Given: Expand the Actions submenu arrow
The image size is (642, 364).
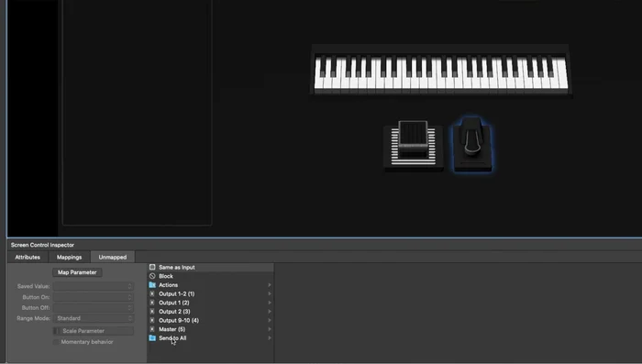Looking at the screenshot, I should (x=270, y=285).
